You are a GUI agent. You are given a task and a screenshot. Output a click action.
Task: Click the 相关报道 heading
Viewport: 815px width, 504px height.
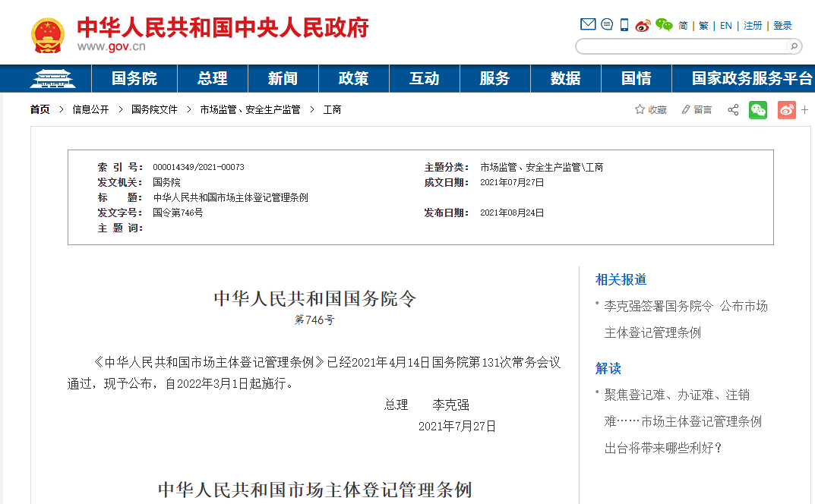621,279
